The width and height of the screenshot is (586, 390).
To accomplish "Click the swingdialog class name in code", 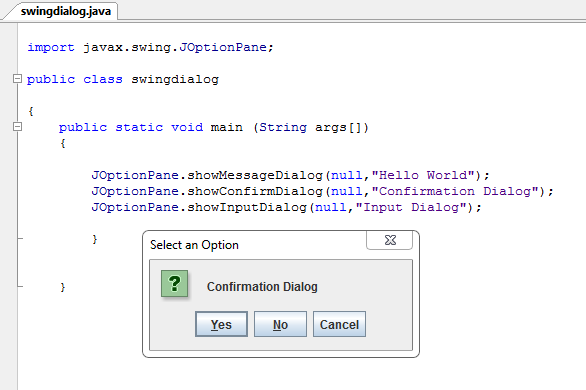I will click(x=175, y=80).
